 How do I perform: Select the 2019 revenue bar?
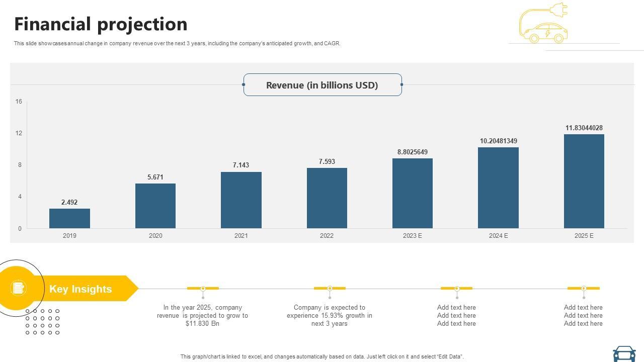[69, 218]
